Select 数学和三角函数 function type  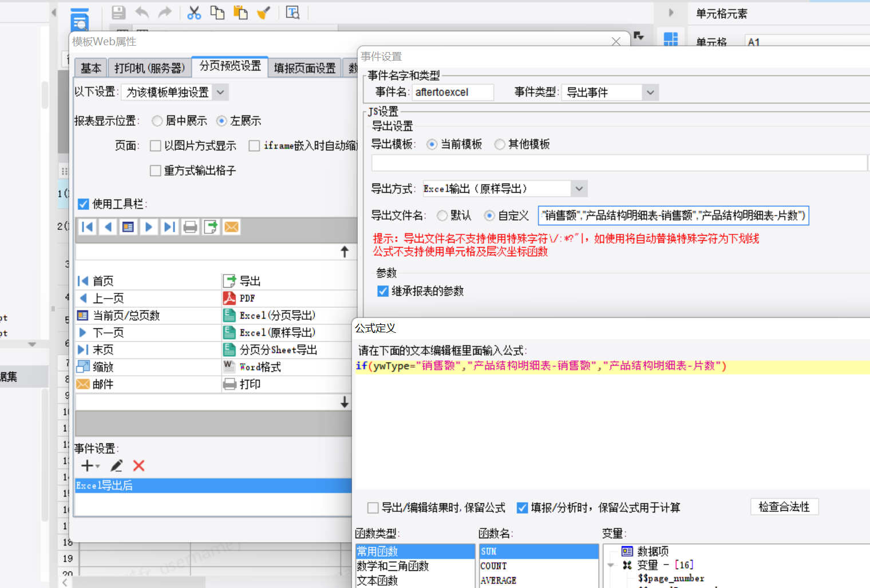pos(415,566)
